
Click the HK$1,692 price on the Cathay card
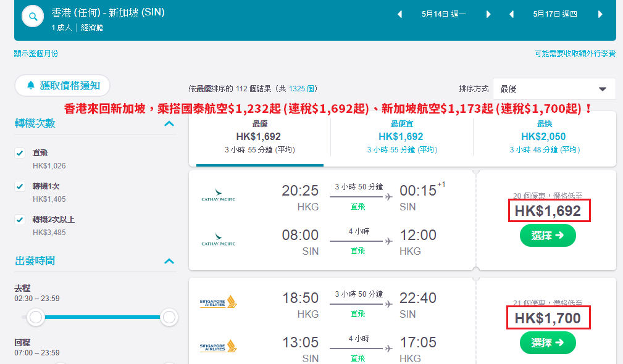tap(548, 211)
